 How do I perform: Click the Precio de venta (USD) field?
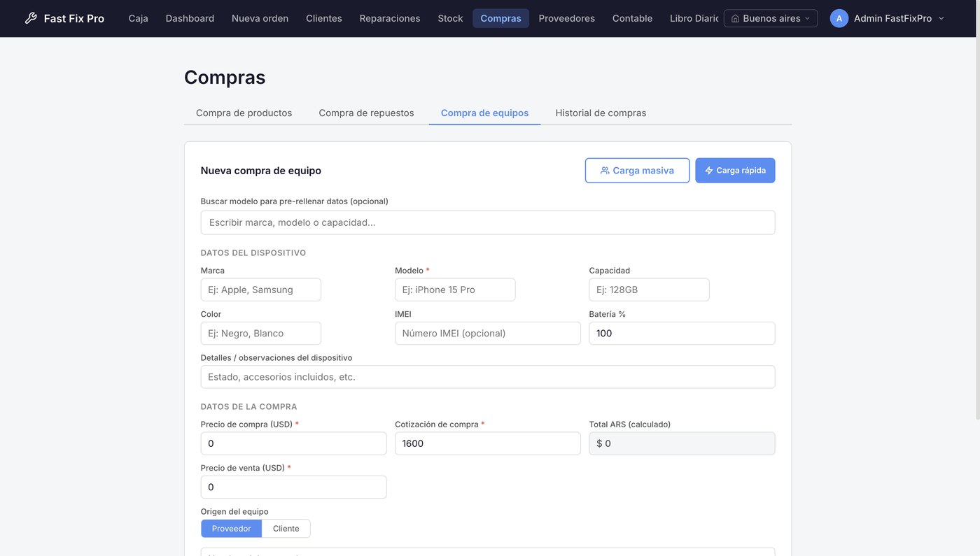click(293, 487)
